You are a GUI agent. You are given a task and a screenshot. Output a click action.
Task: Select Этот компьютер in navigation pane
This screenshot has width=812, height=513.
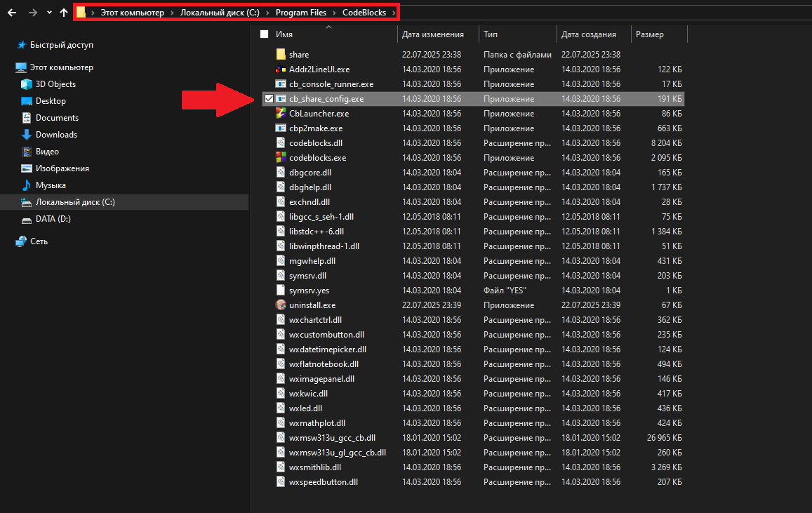pyautogui.click(x=62, y=67)
